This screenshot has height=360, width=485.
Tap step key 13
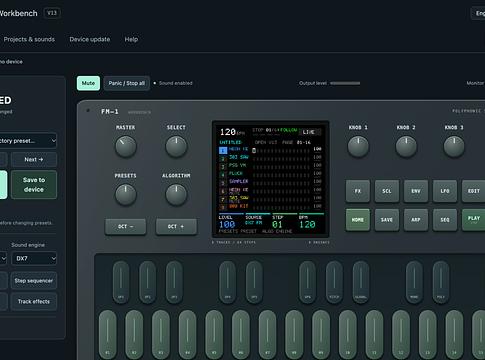[x=428, y=334]
